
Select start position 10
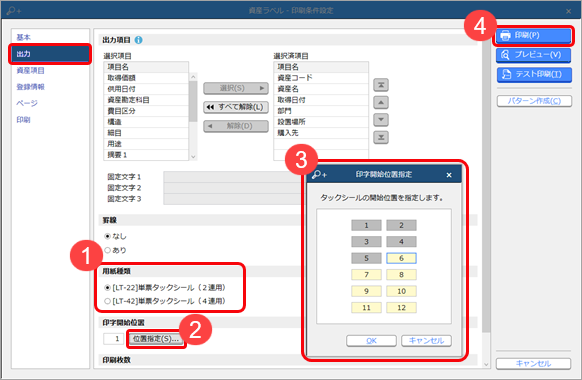point(401,291)
